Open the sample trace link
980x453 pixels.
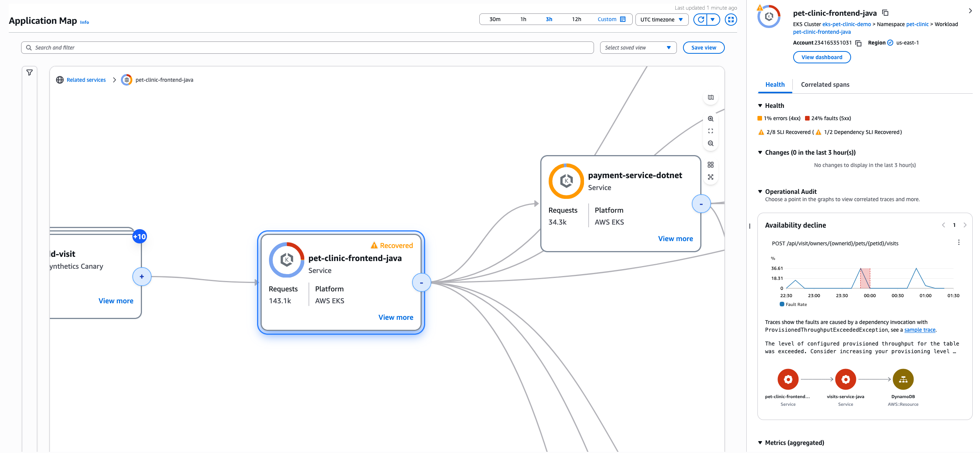click(920, 330)
